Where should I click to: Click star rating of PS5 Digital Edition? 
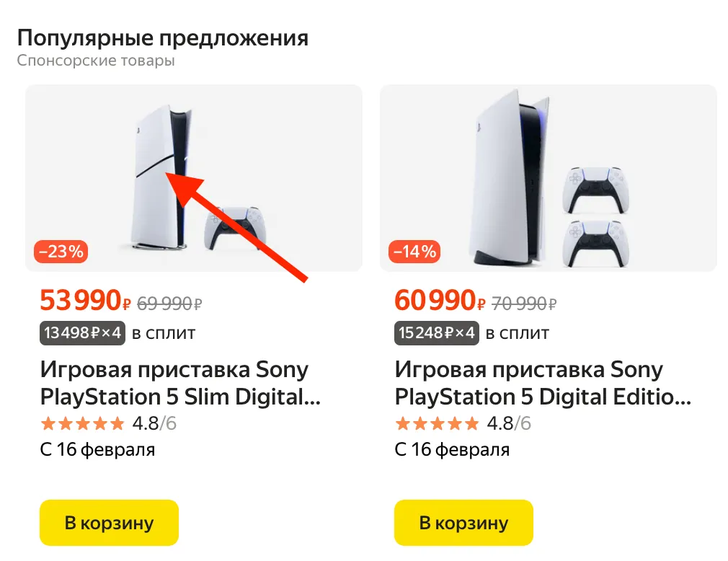click(x=437, y=423)
